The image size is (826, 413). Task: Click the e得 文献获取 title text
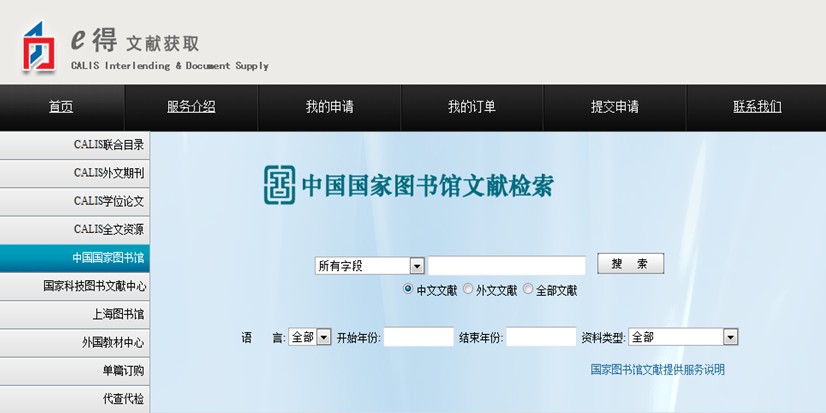135,41
